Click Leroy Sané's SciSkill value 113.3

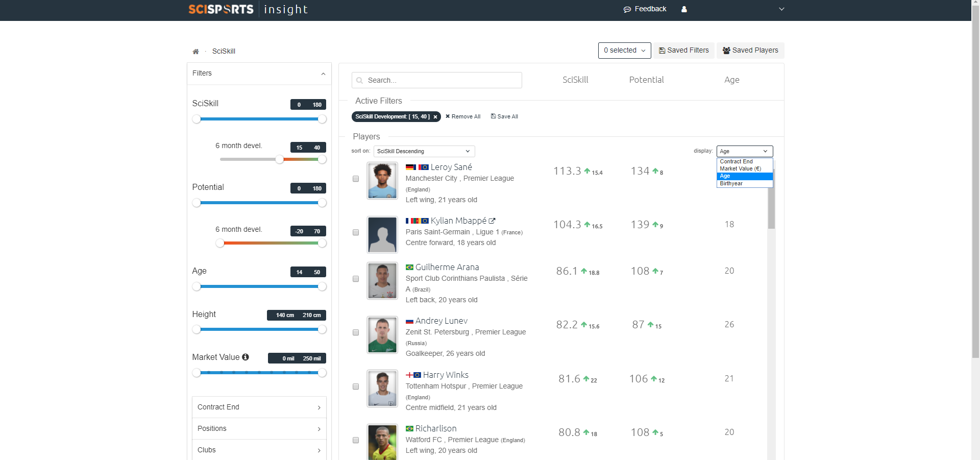pyautogui.click(x=567, y=171)
